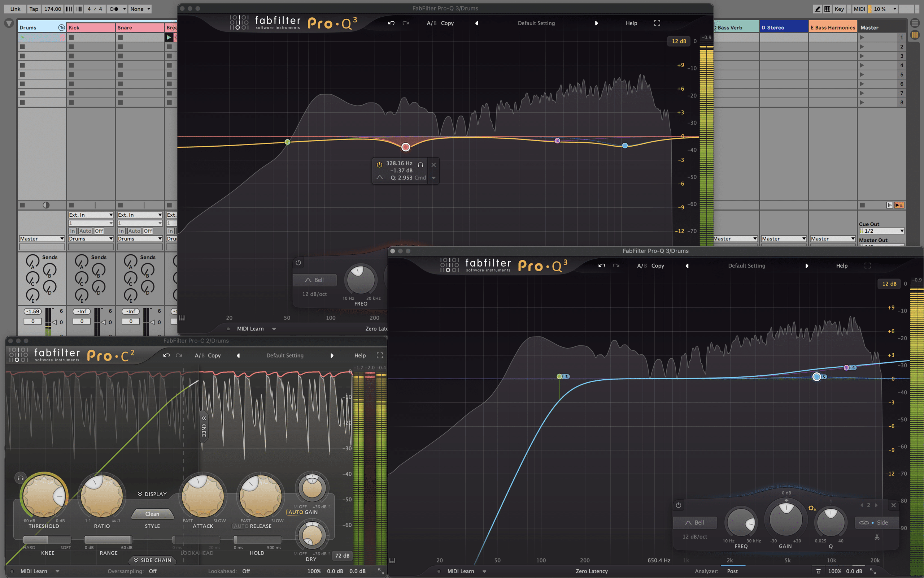
Task: Toggle band power button in front Pro-Q 3 panel
Action: pos(679,505)
